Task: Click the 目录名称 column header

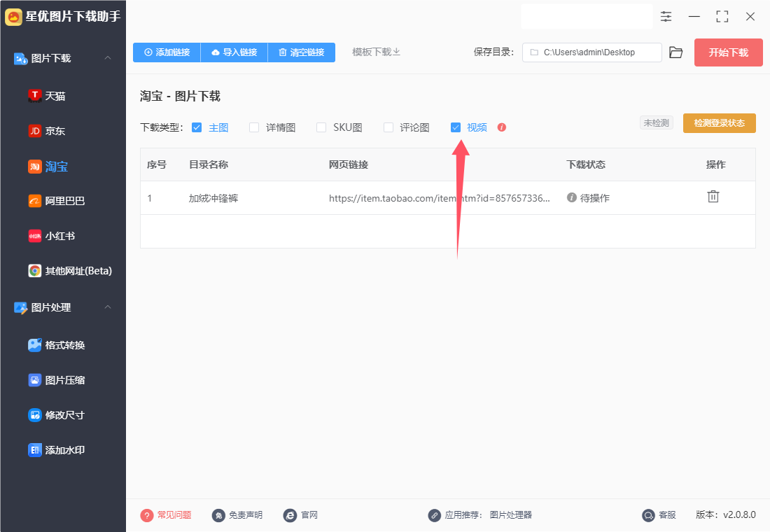Action: click(x=209, y=164)
